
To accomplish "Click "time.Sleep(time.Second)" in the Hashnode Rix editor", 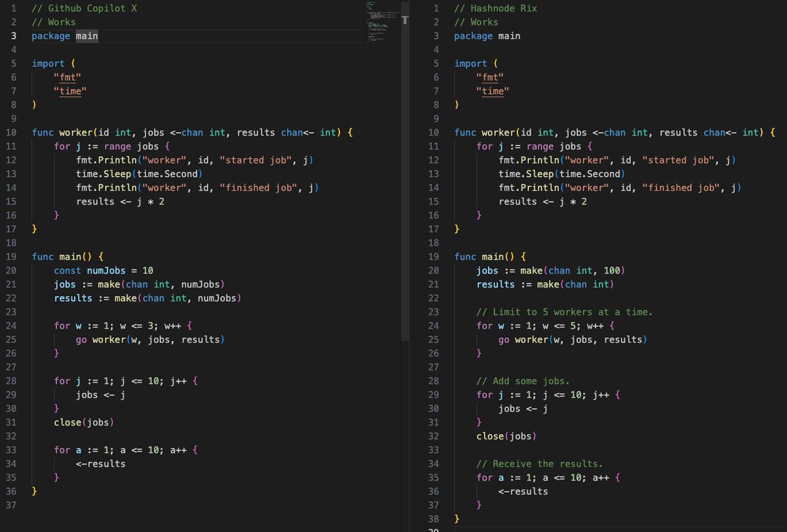I will click(561, 174).
